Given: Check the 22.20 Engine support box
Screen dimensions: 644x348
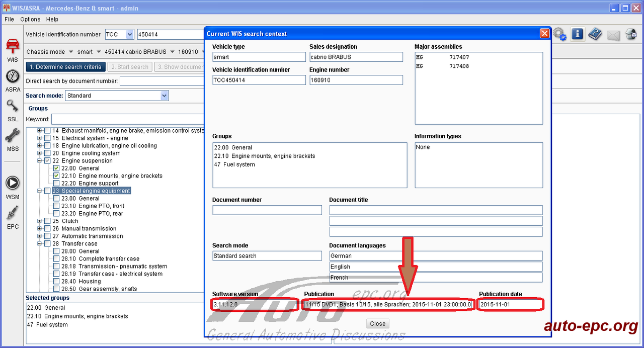Looking at the screenshot, I should click(56, 184).
